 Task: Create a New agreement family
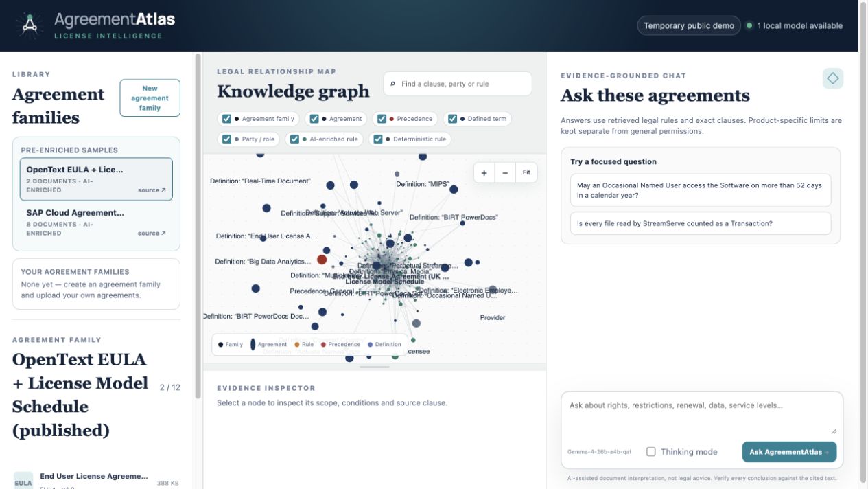tap(150, 98)
